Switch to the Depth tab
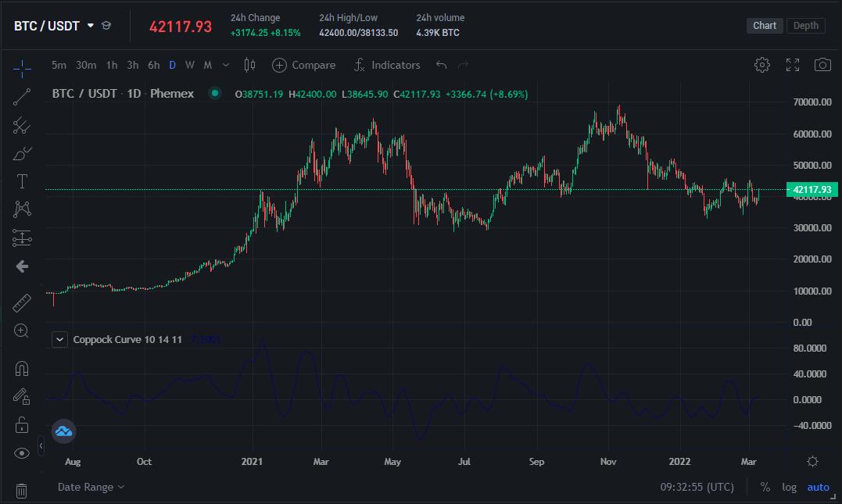This screenshot has width=842, height=504. point(805,25)
